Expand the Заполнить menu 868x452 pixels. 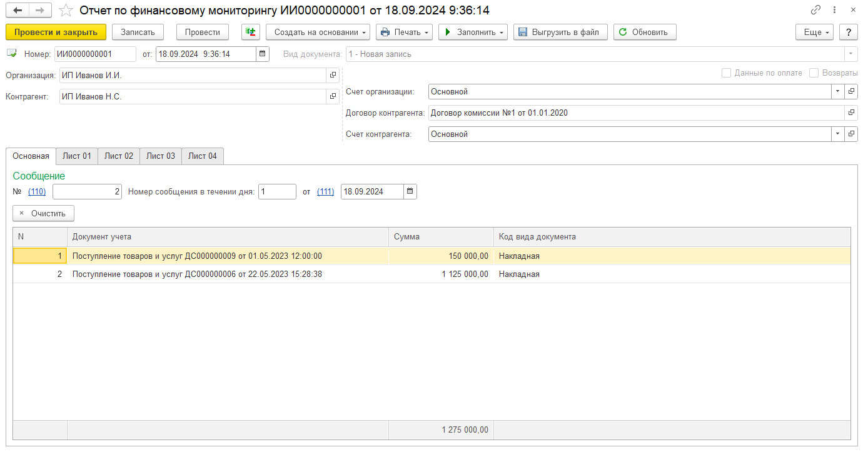[x=473, y=32]
